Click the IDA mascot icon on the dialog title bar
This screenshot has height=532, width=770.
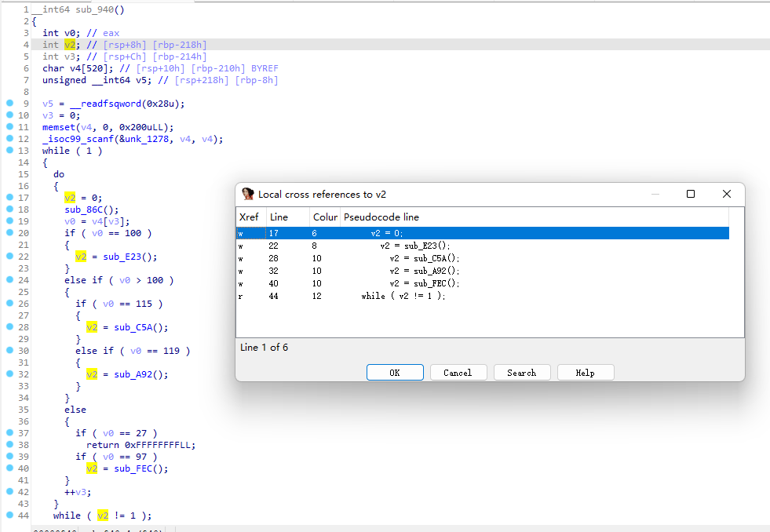246,194
